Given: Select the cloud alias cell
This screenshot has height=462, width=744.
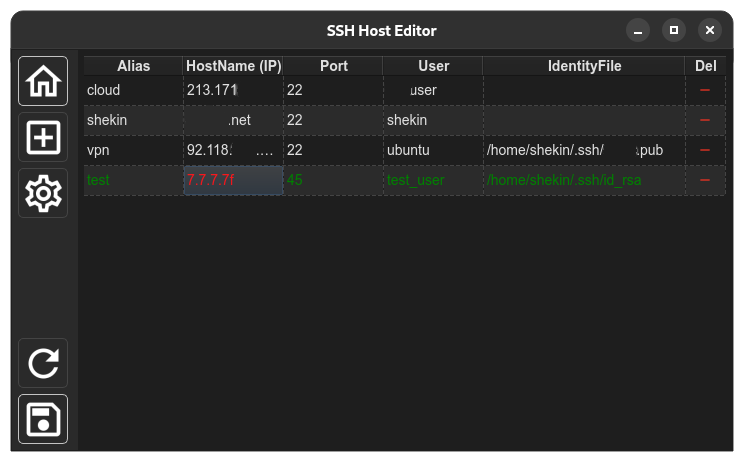Looking at the screenshot, I should pos(133,90).
